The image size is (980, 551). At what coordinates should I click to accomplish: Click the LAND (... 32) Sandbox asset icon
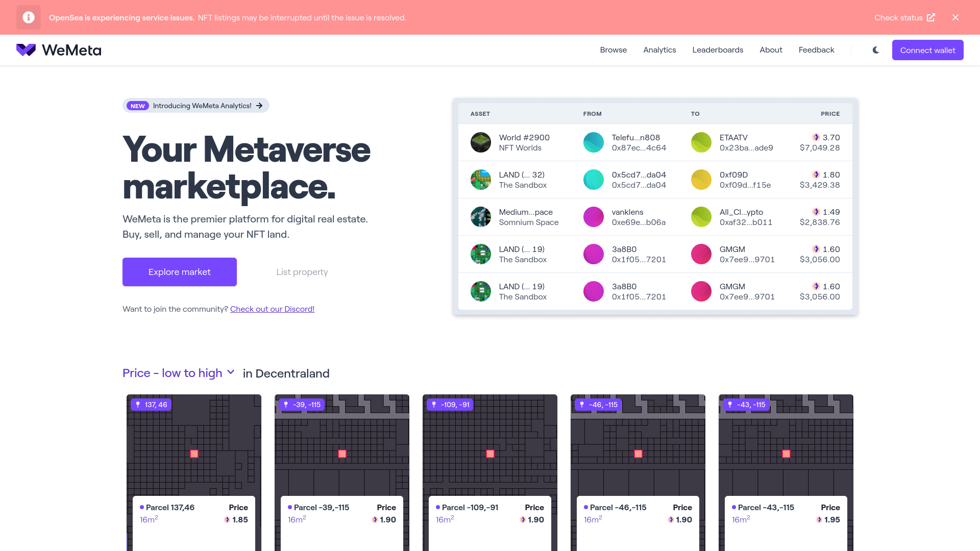tap(481, 180)
